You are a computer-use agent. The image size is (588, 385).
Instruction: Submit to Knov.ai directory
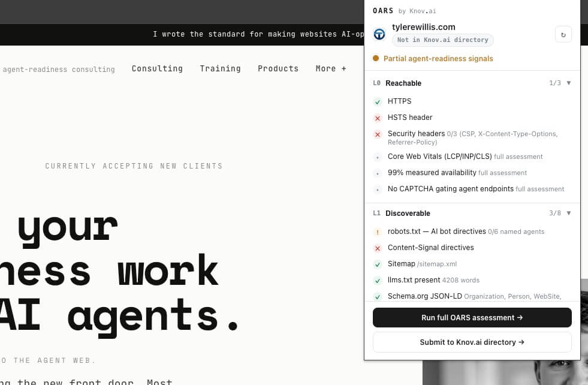(x=472, y=342)
